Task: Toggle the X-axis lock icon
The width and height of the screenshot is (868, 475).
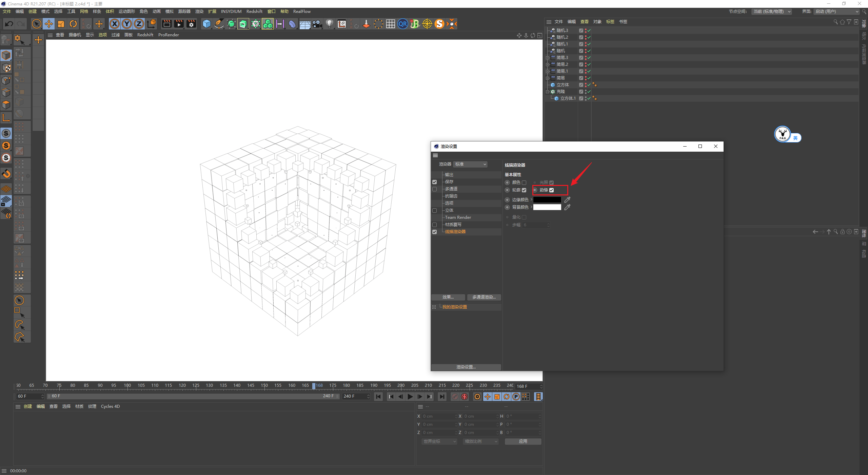Action: pyautogui.click(x=115, y=24)
